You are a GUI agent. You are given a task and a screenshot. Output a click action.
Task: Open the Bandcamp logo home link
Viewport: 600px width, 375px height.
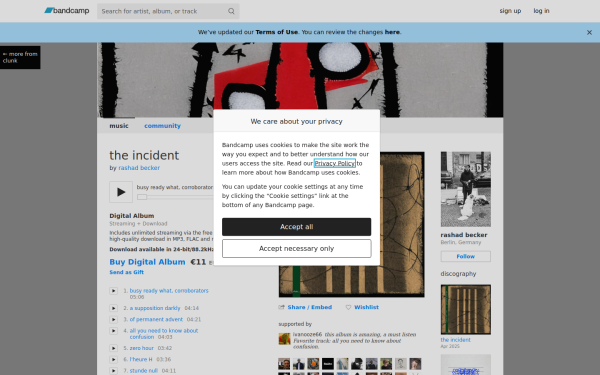(67, 11)
